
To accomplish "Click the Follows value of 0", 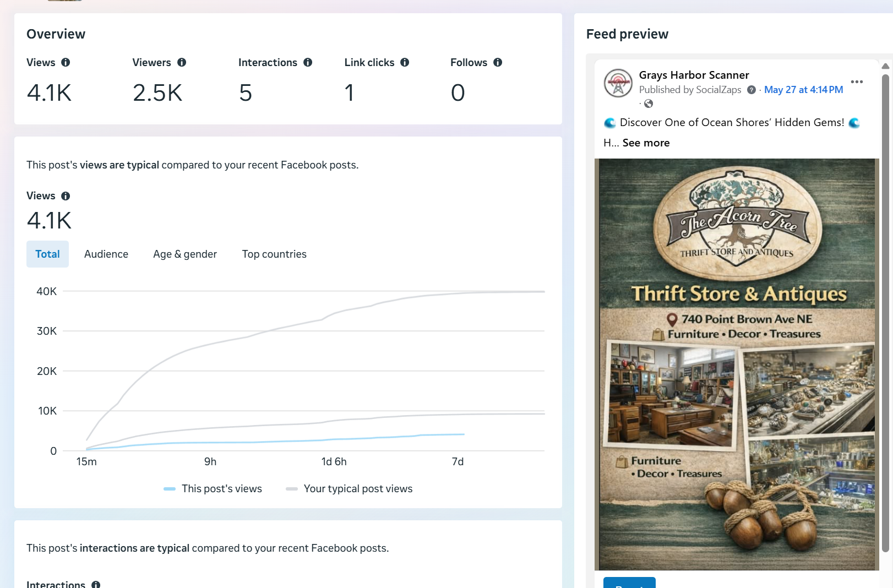I will 458,92.
